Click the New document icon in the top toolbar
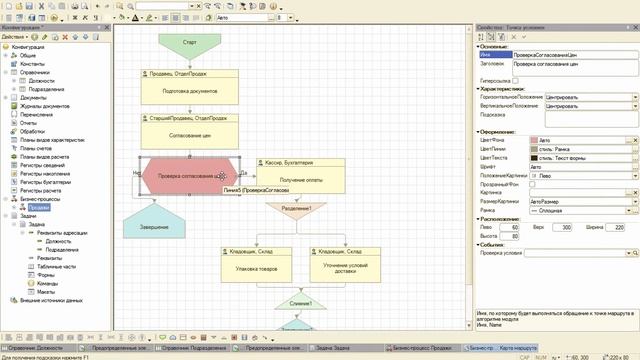Viewport: 640px width, 360px height. (x=9, y=6)
